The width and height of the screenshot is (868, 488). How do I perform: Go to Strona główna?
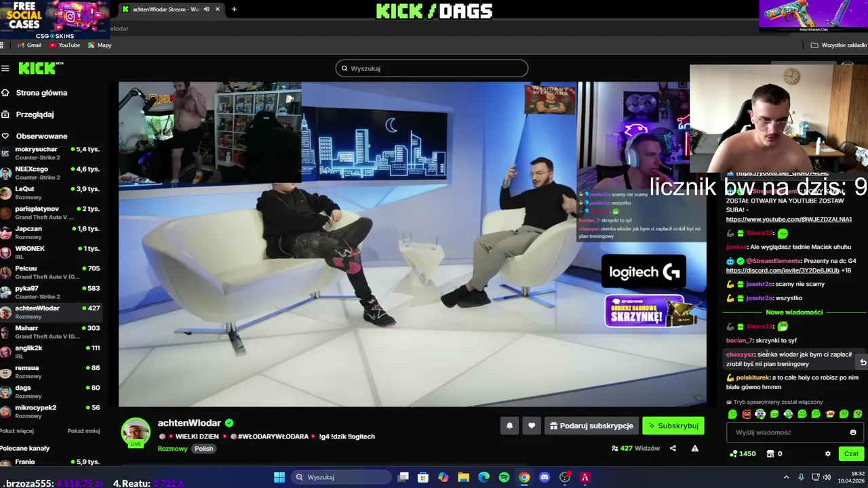coord(41,93)
